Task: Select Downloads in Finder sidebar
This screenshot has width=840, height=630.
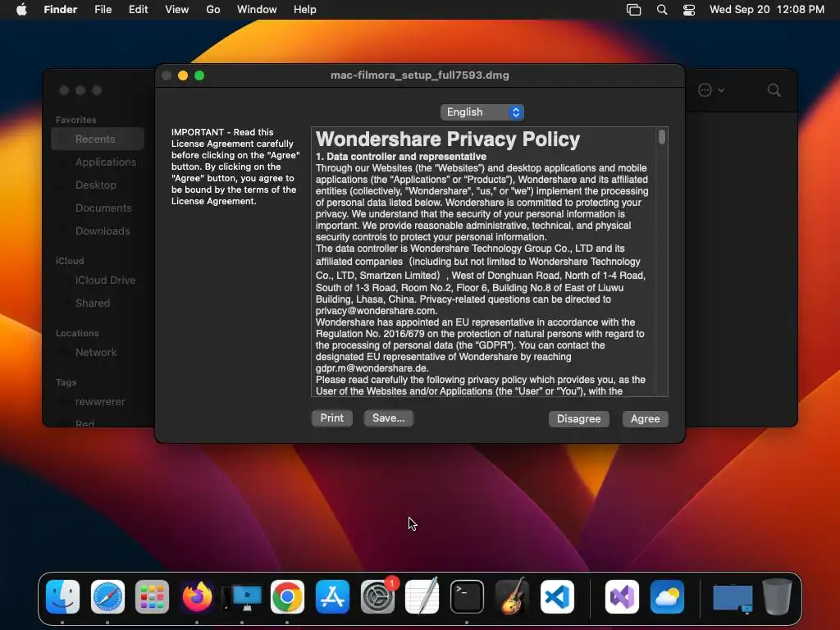Action: pos(98,231)
